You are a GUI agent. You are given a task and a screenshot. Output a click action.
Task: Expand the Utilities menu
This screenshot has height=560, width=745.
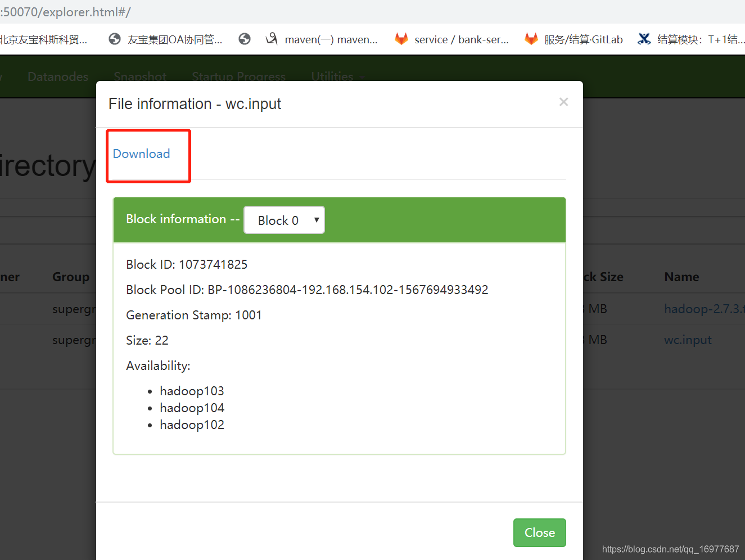[337, 76]
